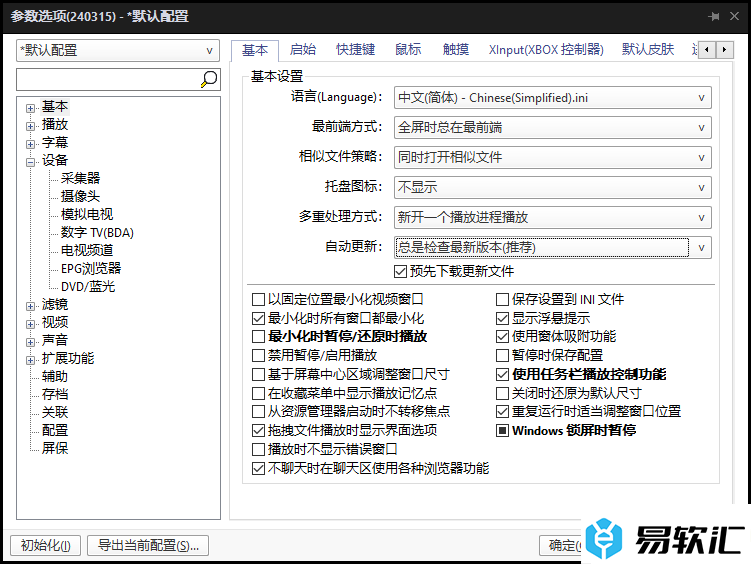Enable 以固定位置最小化视频窗口
This screenshot has width=751, height=564.
258,300
